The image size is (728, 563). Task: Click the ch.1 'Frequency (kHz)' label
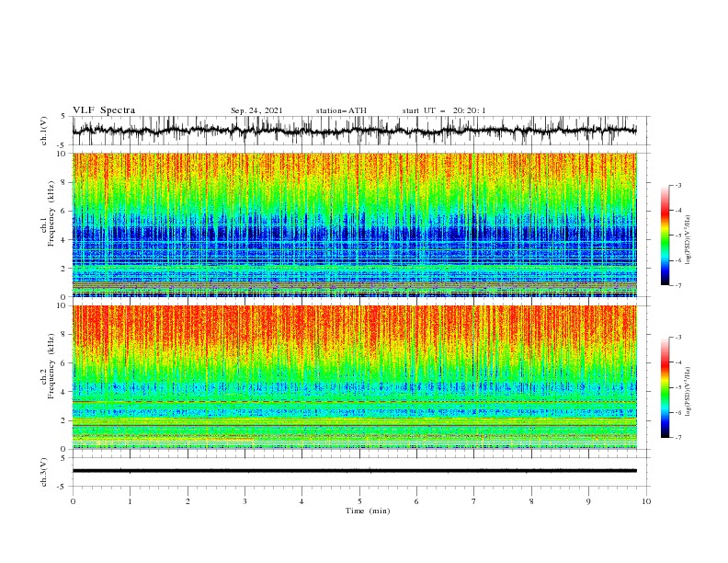pyautogui.click(x=51, y=214)
